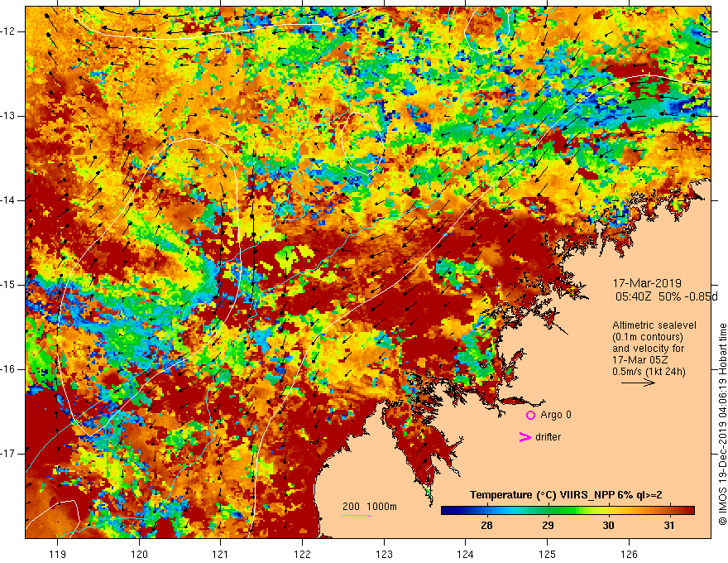Click the longitude axis label 120
Screen dimensions: 728x563
(x=139, y=554)
